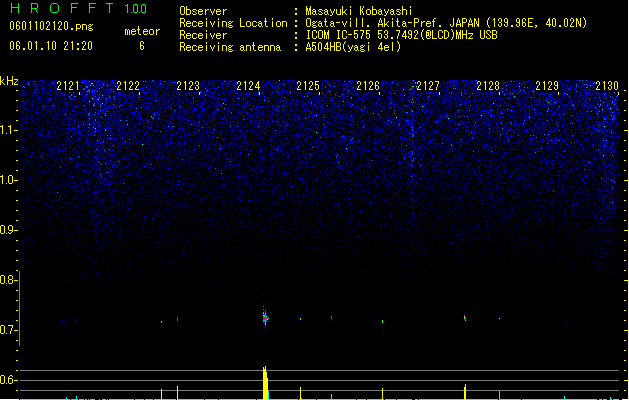Click the meteor count value 6
Image resolution: width=629 pixels, height=400 pixels.
pyautogui.click(x=142, y=46)
